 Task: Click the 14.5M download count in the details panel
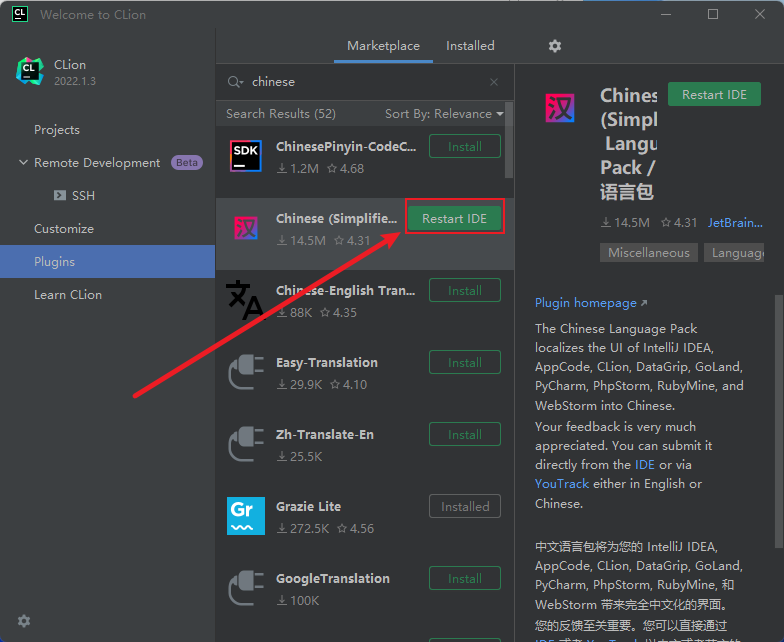(625, 222)
